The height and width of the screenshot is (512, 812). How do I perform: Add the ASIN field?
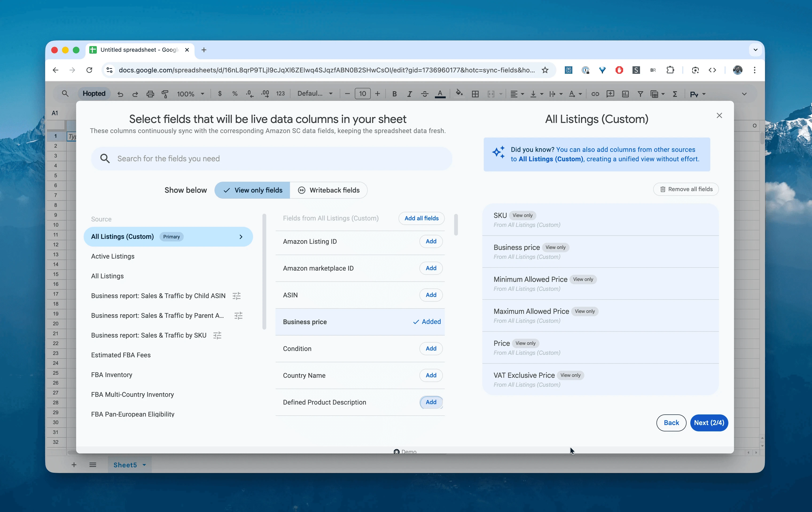(431, 295)
